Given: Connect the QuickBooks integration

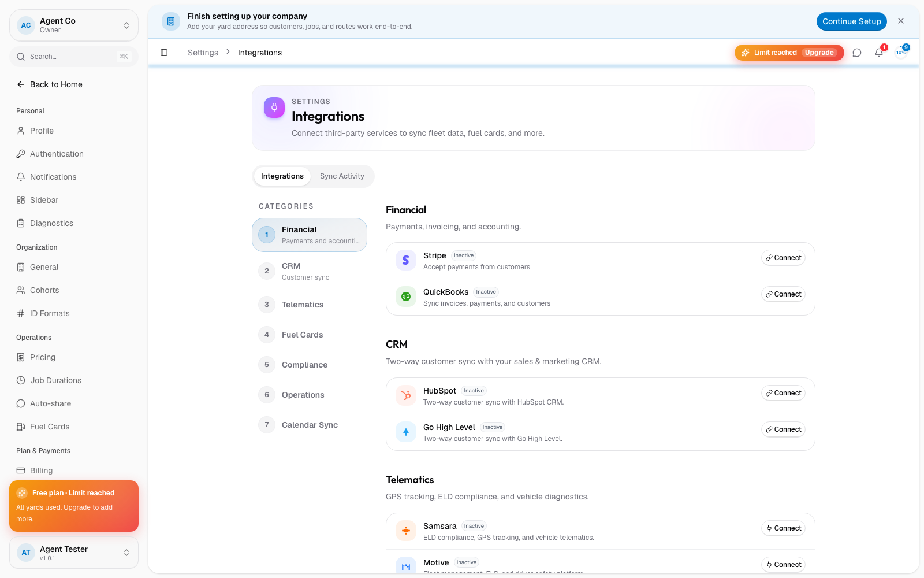Looking at the screenshot, I should click(x=783, y=294).
